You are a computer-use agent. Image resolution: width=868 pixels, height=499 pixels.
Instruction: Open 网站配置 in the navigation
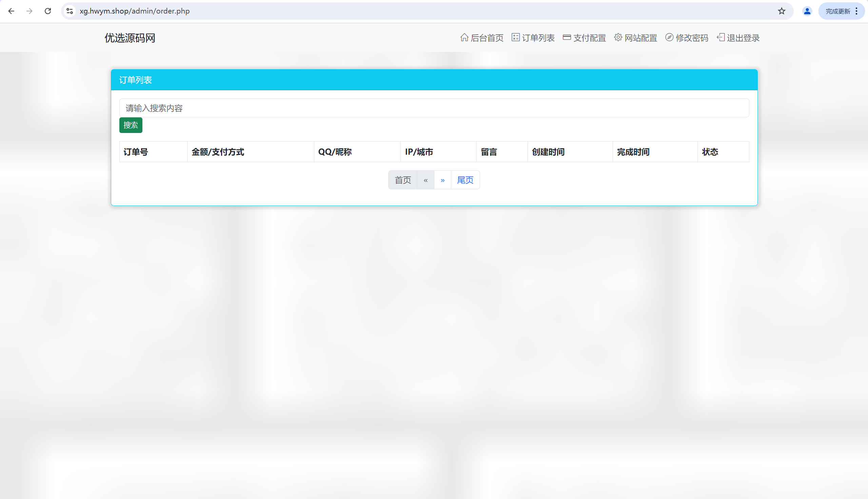635,38
